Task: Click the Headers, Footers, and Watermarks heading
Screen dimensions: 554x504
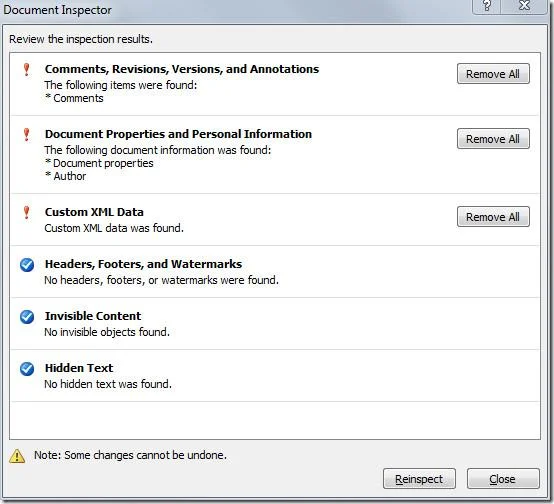Action: (x=143, y=264)
